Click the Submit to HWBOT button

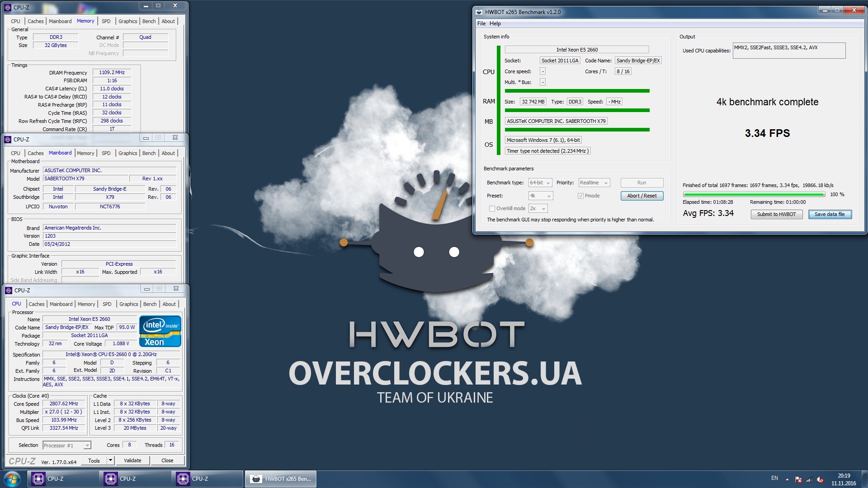pos(776,214)
